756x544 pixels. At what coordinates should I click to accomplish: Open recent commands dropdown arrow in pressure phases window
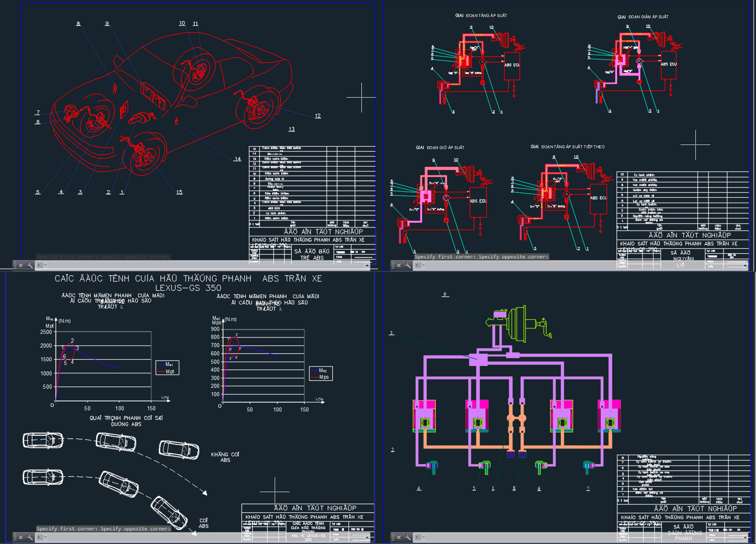tap(424, 265)
